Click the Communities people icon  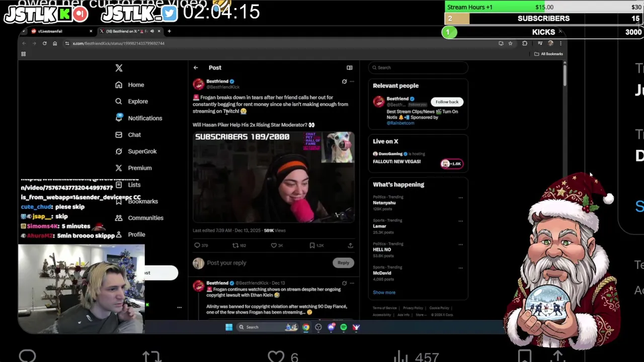119,218
